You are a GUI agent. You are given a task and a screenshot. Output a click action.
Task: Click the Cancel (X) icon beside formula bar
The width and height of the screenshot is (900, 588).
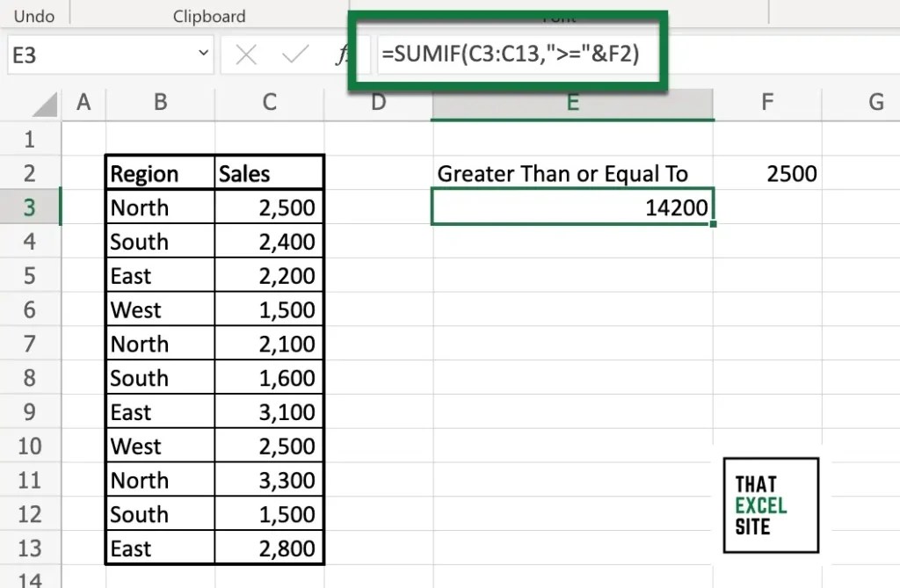click(x=246, y=54)
